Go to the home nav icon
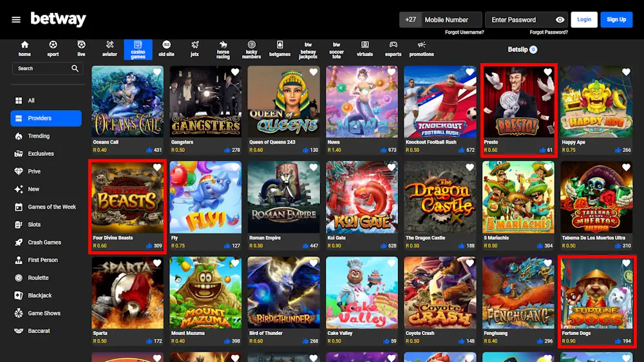The height and width of the screenshot is (362, 644). [24, 49]
